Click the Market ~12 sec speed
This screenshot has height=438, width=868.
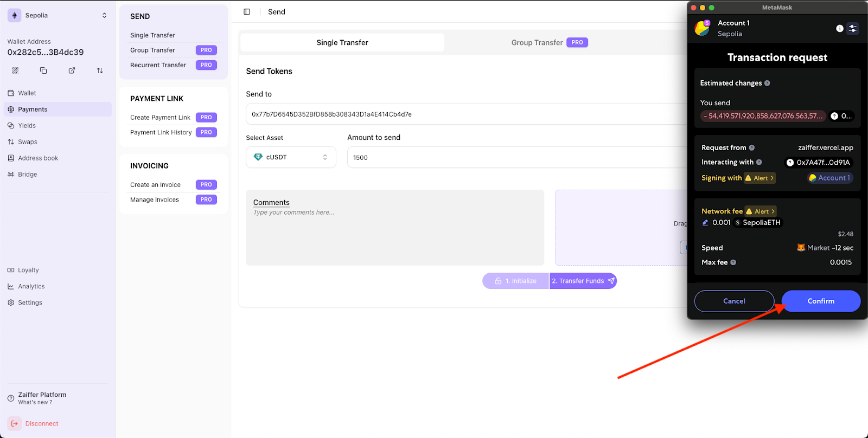point(825,248)
